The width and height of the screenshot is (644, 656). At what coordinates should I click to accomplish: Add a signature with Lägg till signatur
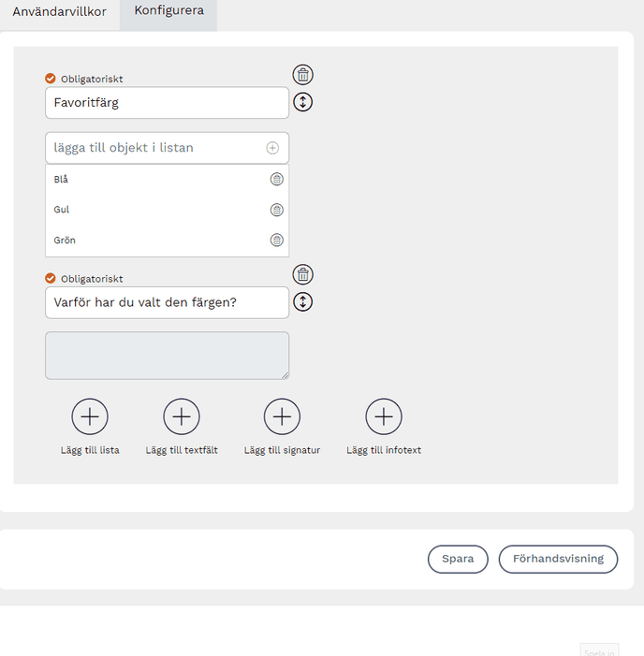click(282, 416)
